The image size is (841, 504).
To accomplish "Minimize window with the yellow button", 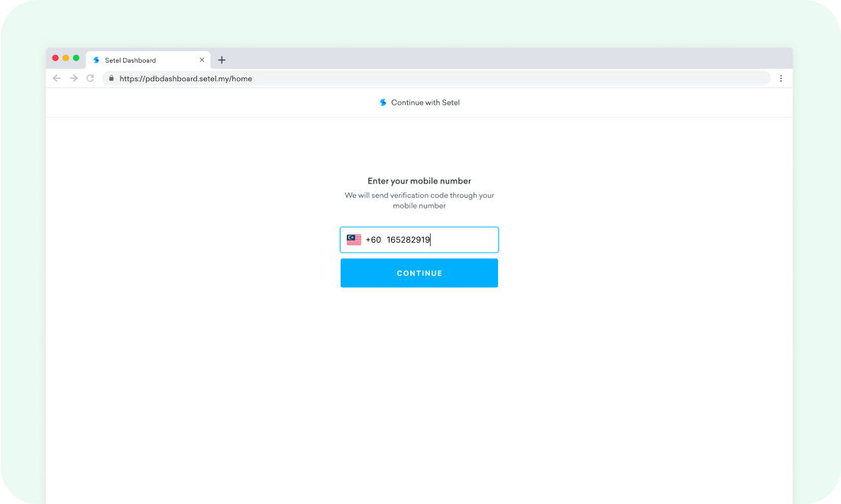I will pyautogui.click(x=66, y=58).
